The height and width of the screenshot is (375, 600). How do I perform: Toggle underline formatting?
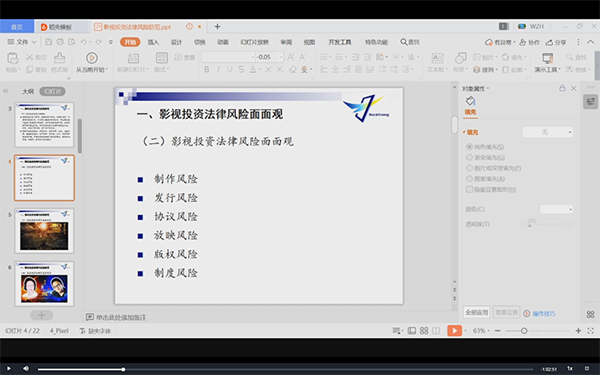click(x=230, y=70)
